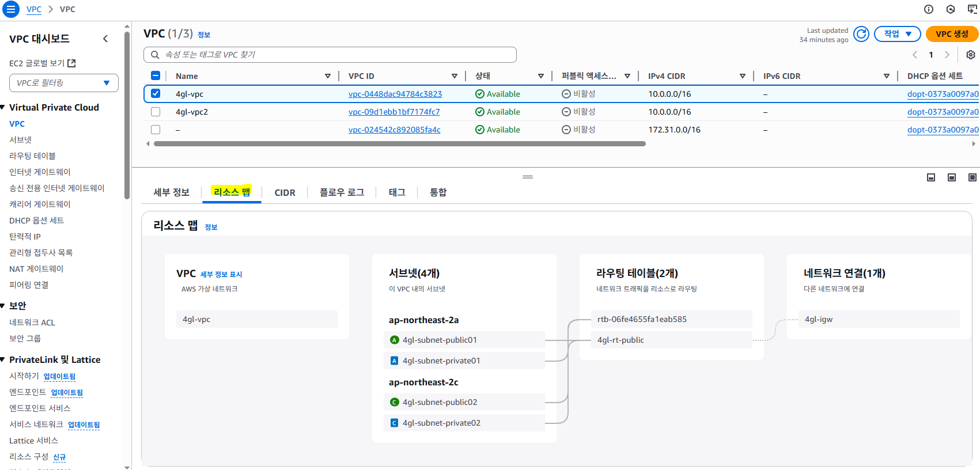Screen dimensions: 980x470
Task: Select the checkbox for the unnamed VPC row
Action: tap(156, 130)
